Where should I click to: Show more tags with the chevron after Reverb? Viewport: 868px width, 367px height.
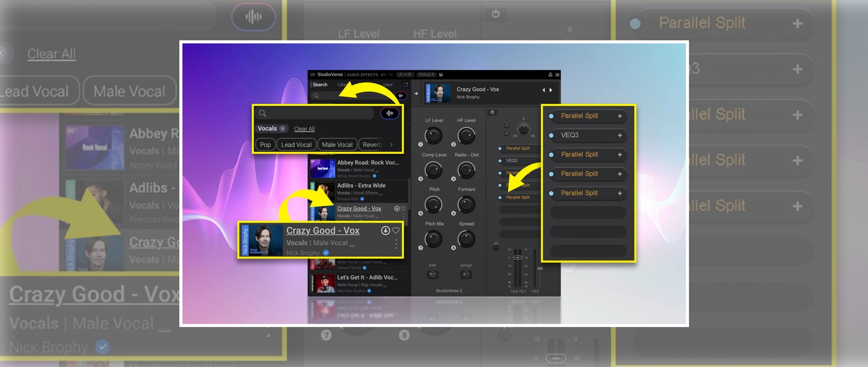click(391, 145)
